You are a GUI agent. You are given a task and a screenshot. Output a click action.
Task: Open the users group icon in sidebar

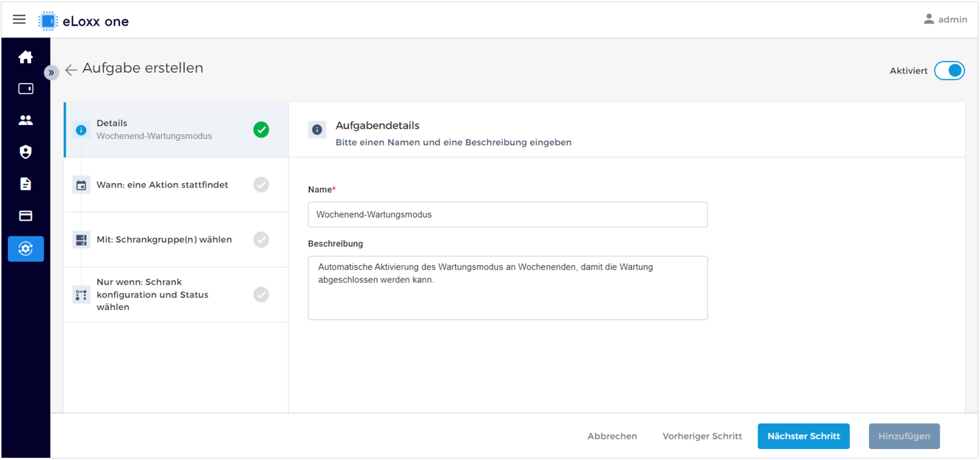pyautogui.click(x=26, y=120)
